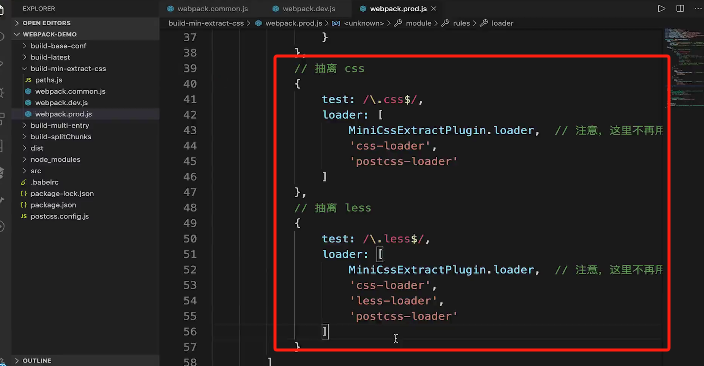
Task: Expand the dist folder chevron
Action: (x=24, y=148)
